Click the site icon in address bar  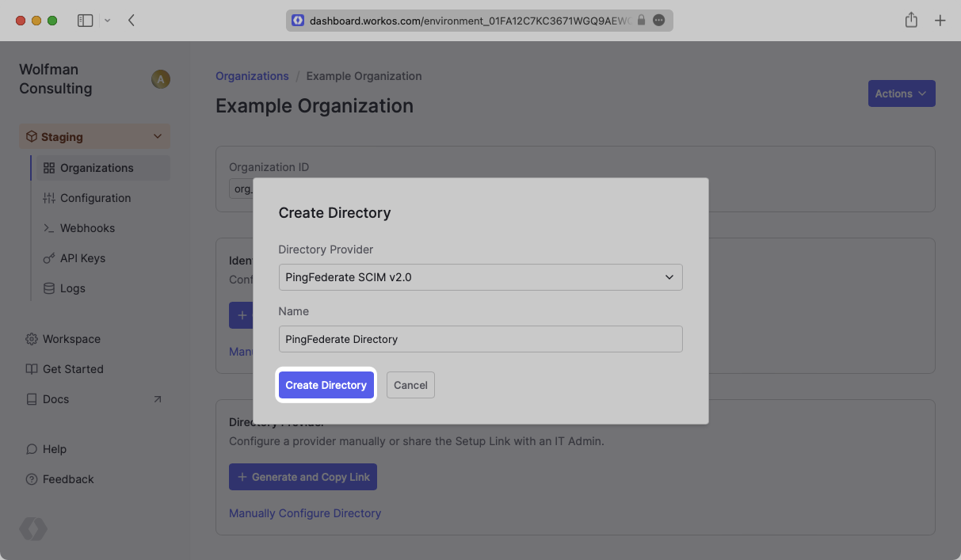[298, 21]
